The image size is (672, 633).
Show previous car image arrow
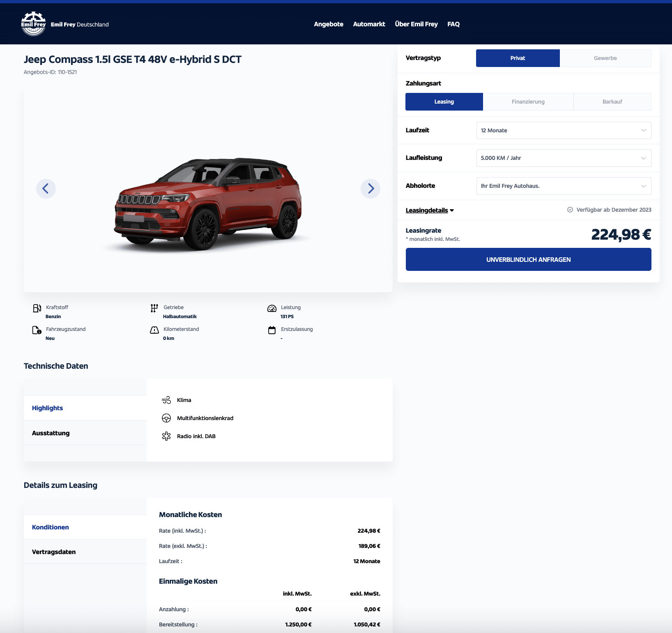pos(46,189)
